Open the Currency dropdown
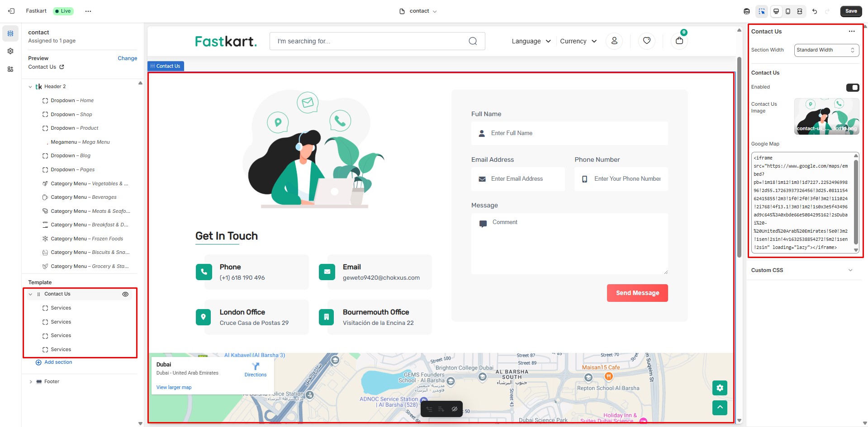868x427 pixels. click(579, 41)
